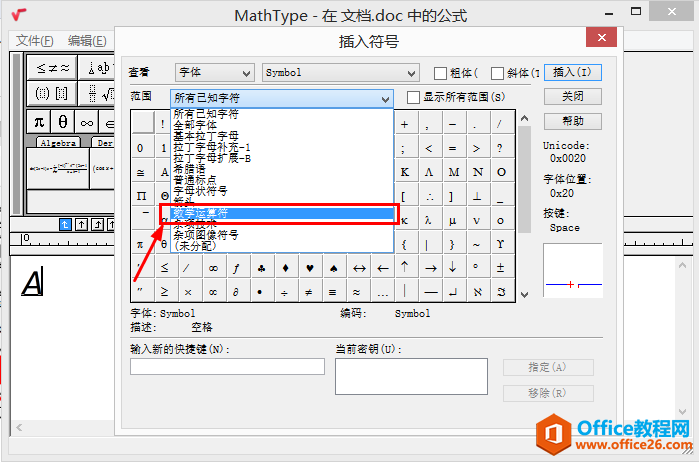Viewport: 699px width, 462px height.
Task: Insert the π symbol from the toolbar
Action: tap(39, 121)
